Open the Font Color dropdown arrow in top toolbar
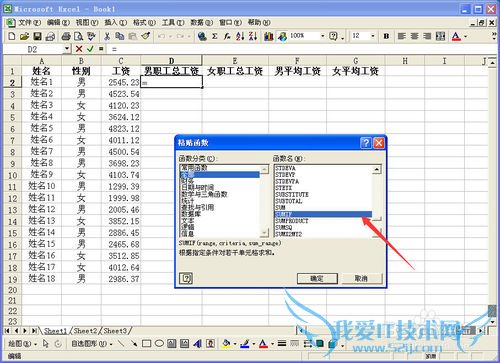Screen dimensions: 500x363 [x=466, y=36]
